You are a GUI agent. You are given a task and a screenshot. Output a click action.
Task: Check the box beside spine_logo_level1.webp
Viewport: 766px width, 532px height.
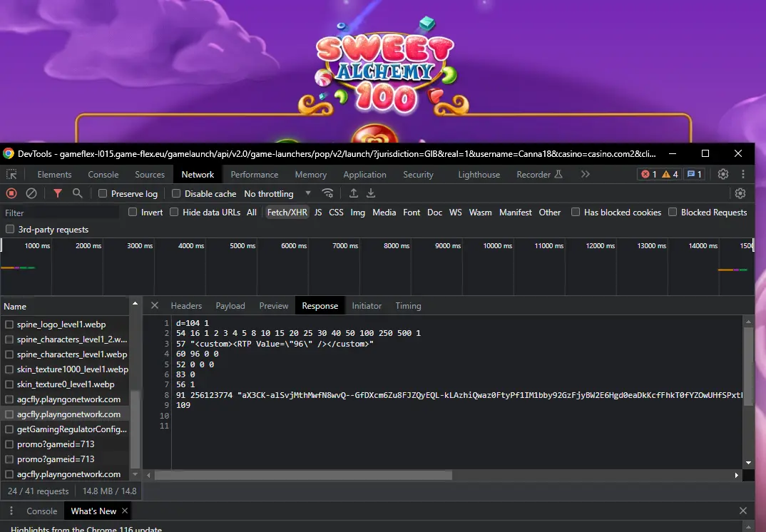point(9,324)
